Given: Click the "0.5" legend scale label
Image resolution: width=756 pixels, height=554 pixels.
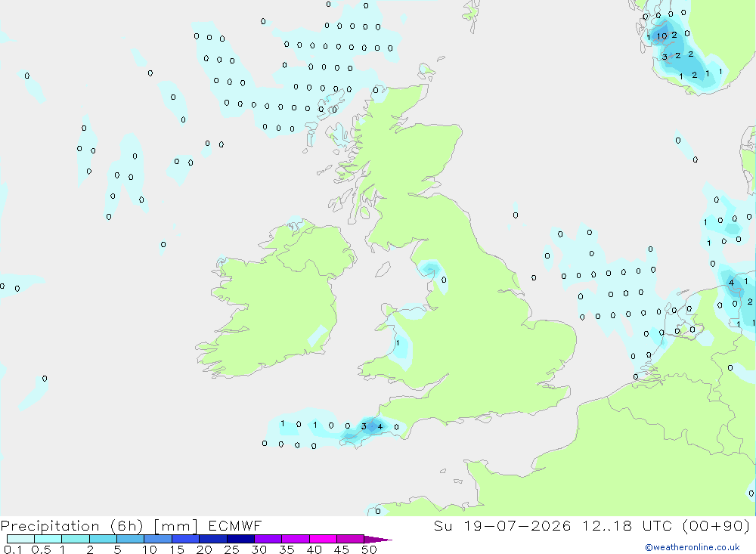Looking at the screenshot, I should pos(41,549).
